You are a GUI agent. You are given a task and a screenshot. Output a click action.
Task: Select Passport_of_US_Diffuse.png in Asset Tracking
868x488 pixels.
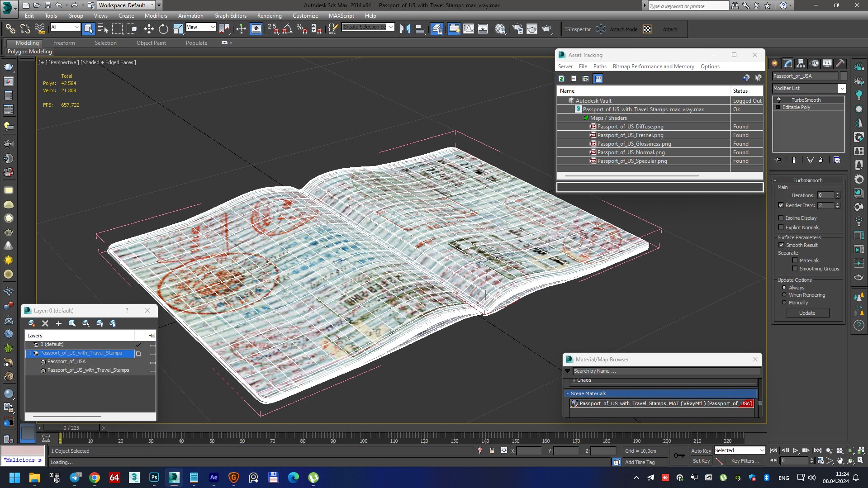[630, 127]
